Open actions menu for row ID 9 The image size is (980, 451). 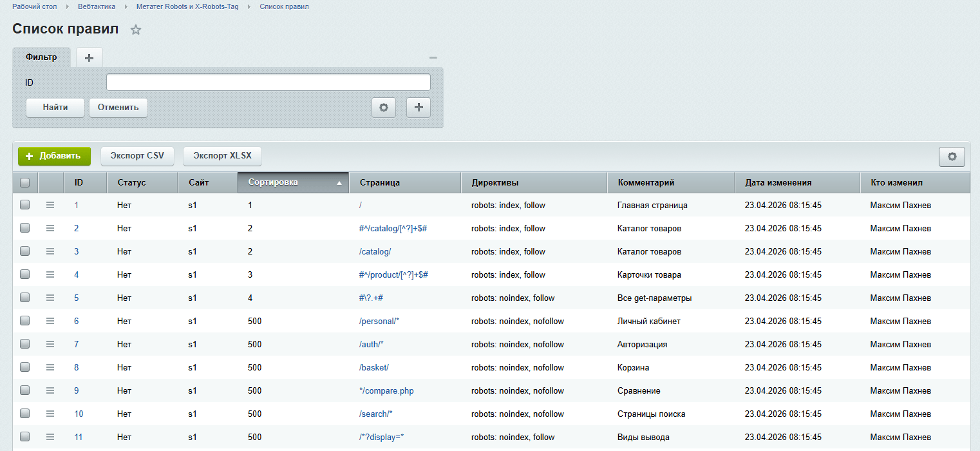[x=50, y=390]
